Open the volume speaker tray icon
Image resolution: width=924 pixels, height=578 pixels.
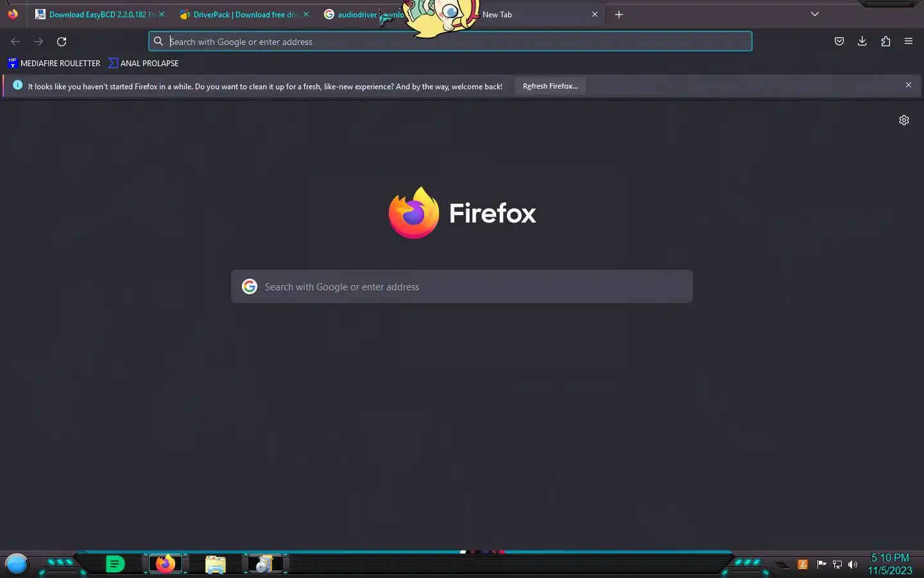[x=853, y=565]
